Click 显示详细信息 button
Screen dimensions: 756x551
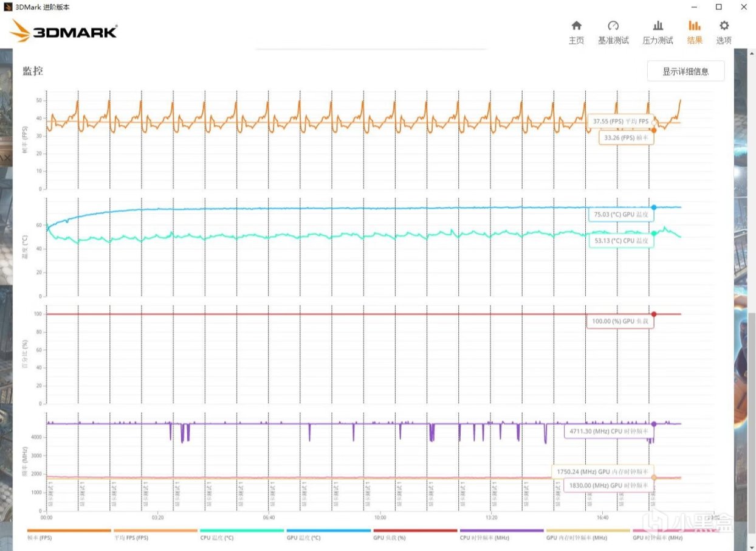[x=686, y=71]
